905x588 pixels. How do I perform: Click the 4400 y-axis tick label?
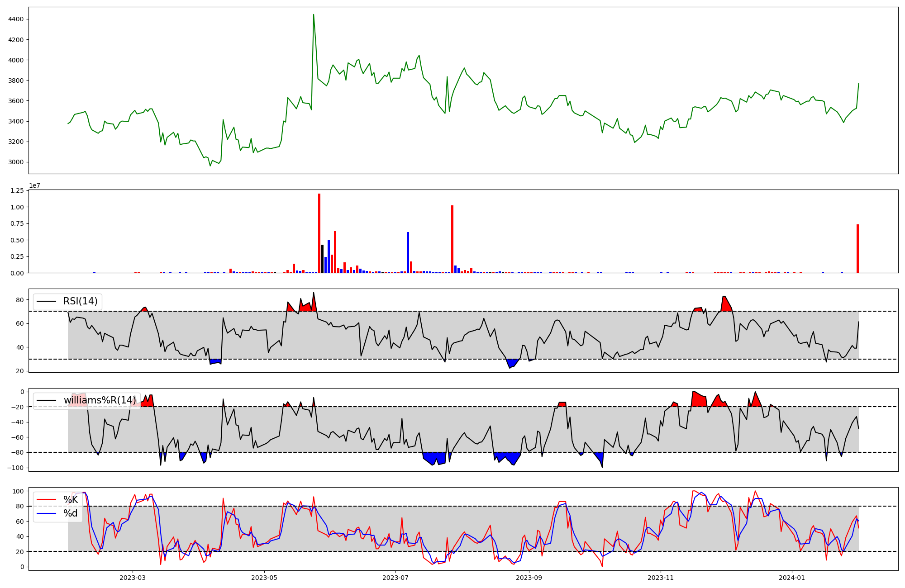(x=16, y=19)
